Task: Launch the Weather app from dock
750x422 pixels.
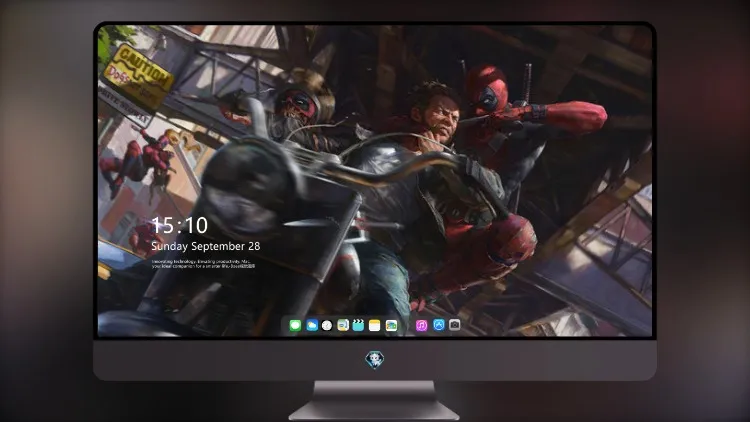Action: 311,326
